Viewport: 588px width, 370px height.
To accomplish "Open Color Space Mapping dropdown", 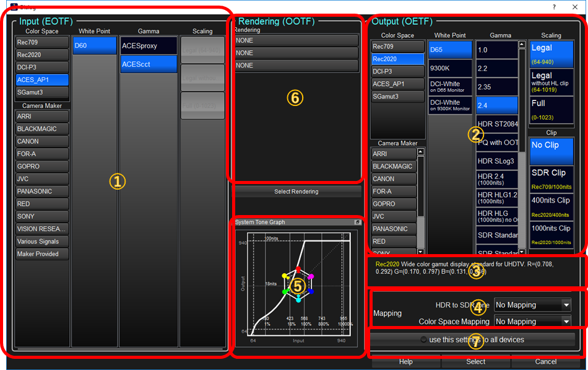I will pos(532,322).
